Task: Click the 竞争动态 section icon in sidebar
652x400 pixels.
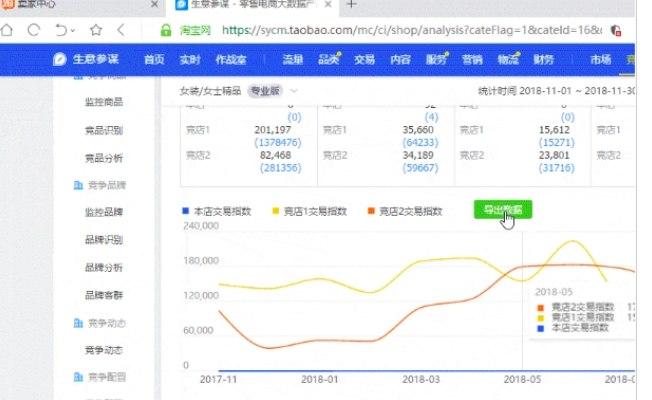Action: (x=78, y=323)
